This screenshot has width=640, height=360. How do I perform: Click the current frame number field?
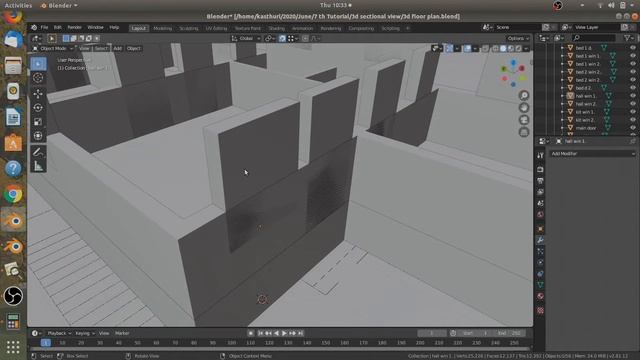point(431,333)
